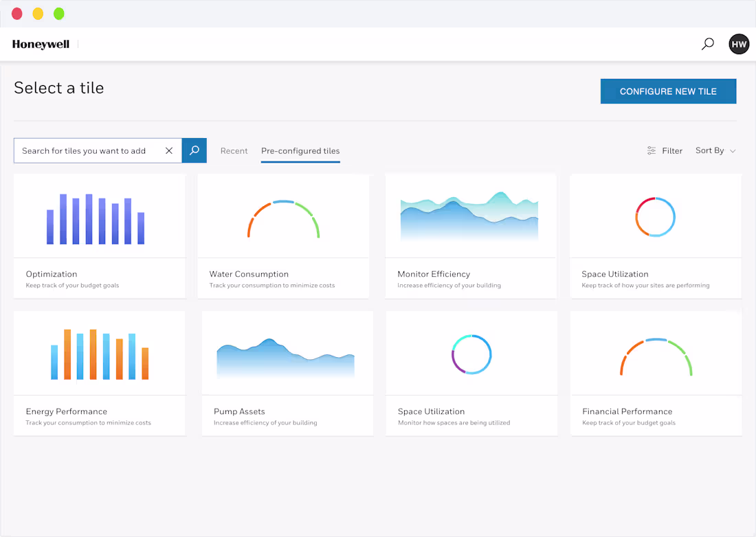This screenshot has width=756, height=537.
Task: Click the search button beside the tile search field
Action: pos(193,150)
